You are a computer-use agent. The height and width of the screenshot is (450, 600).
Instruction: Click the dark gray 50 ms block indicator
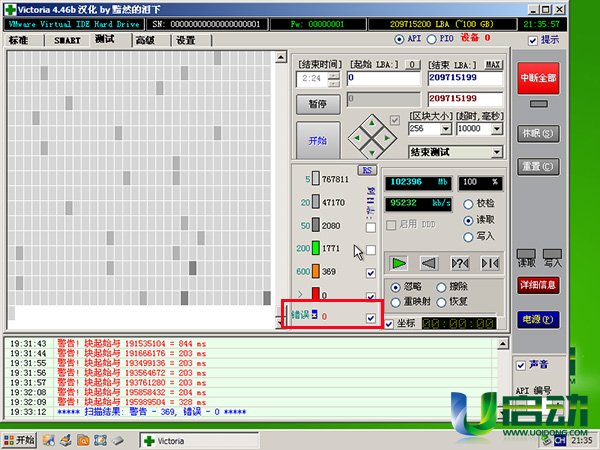(x=316, y=225)
